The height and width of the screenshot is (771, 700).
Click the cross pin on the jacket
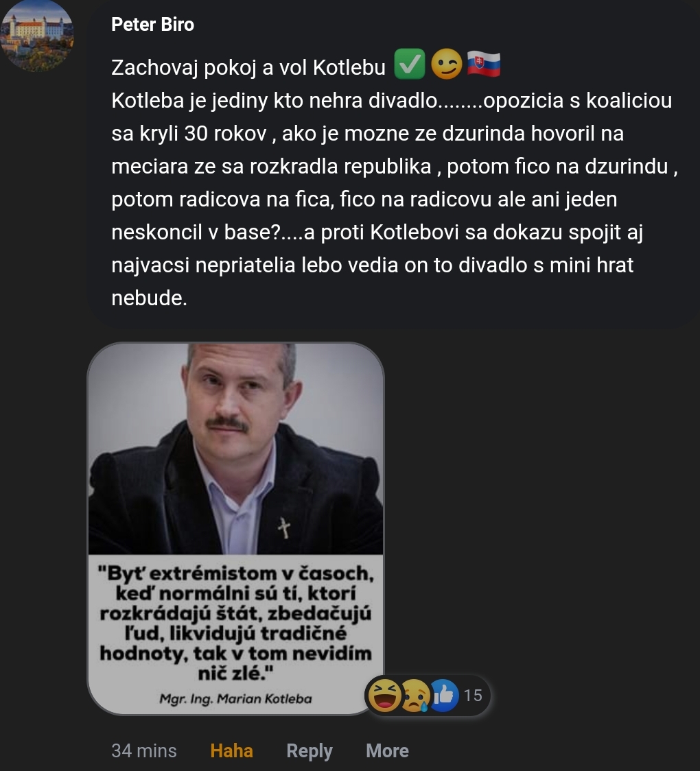[x=284, y=527]
